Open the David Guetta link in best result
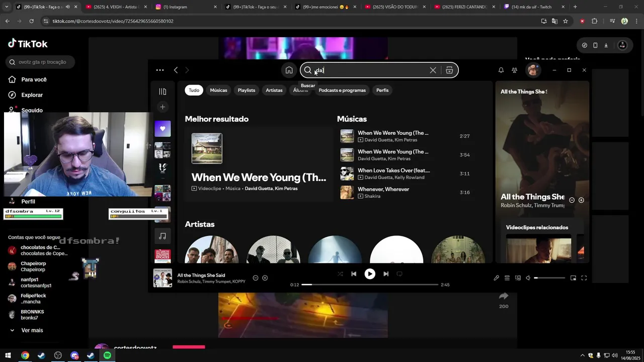Image resolution: width=644 pixels, height=362 pixels. (259, 189)
